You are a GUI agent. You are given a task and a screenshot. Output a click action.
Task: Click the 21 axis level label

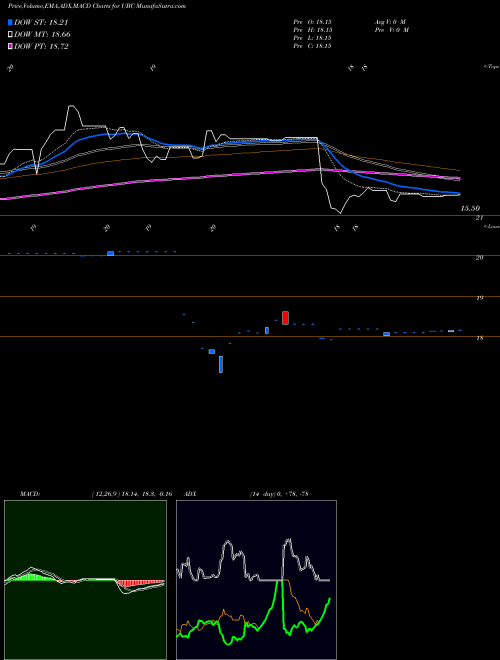coord(479,218)
